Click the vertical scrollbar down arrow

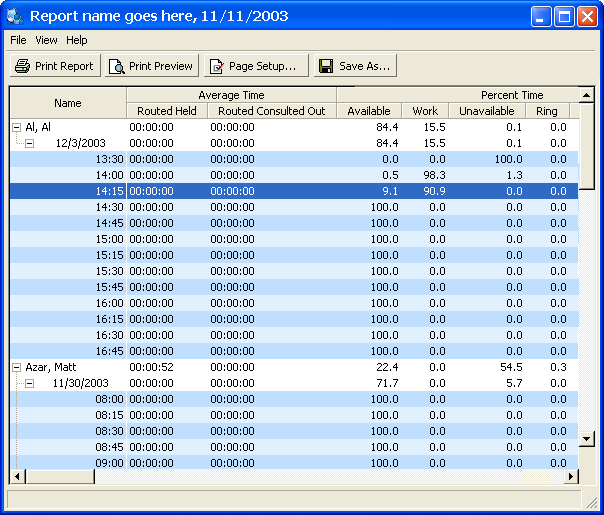(587, 438)
